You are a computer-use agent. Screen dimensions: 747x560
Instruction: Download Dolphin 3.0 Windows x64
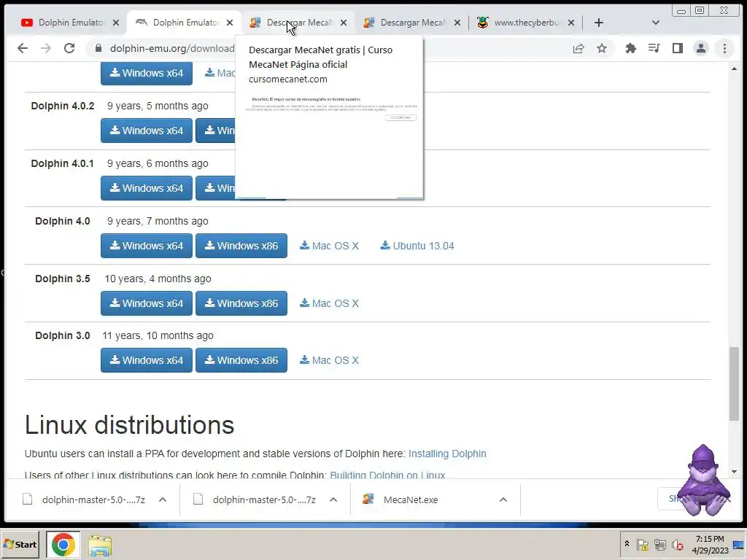pyautogui.click(x=146, y=360)
